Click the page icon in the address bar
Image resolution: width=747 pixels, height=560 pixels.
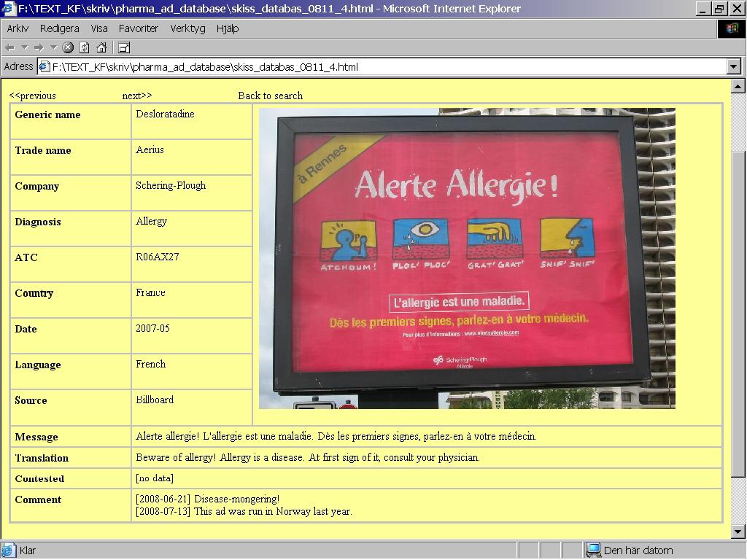click(x=44, y=66)
